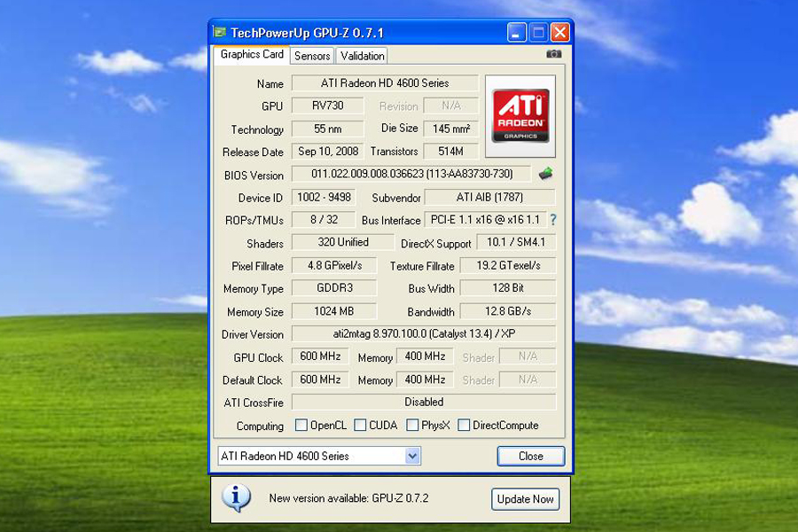
Task: Click the GPU Clock row Shader N/A value
Action: [528, 356]
